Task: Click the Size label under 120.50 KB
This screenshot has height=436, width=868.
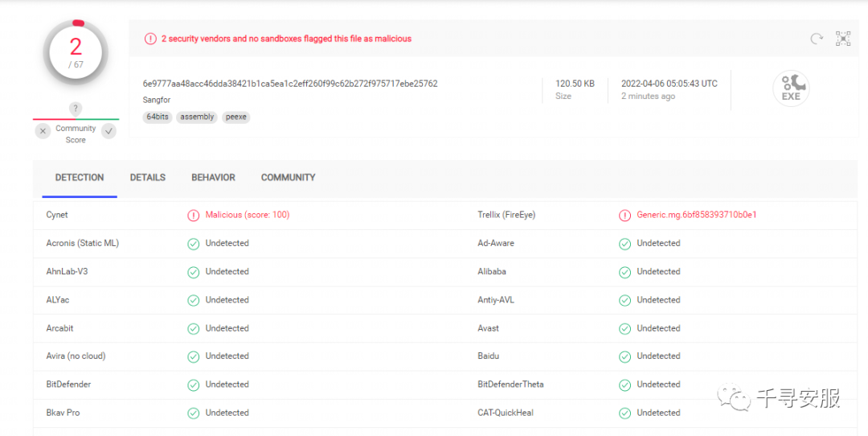Action: 563,97
